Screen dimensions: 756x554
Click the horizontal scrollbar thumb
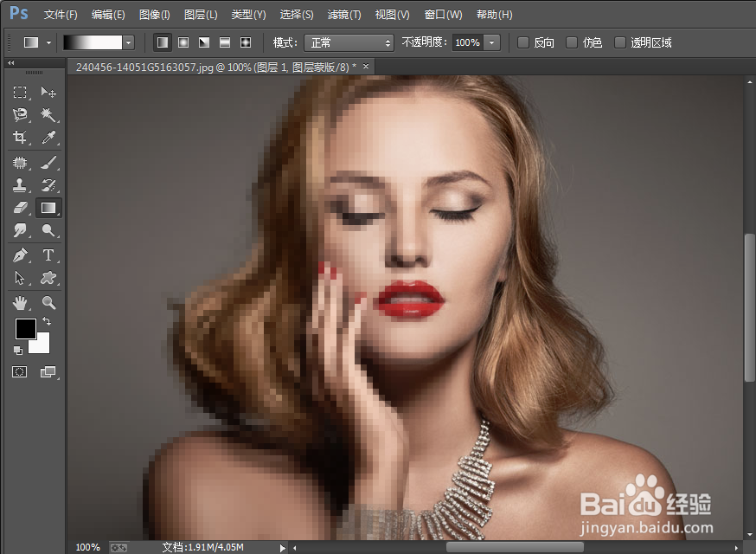point(515,548)
